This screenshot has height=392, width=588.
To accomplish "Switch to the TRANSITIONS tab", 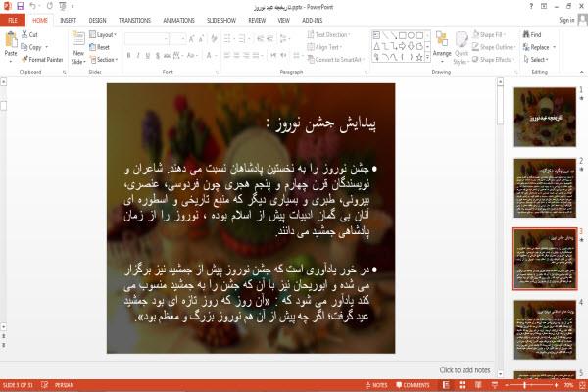I will pyautogui.click(x=134, y=20).
